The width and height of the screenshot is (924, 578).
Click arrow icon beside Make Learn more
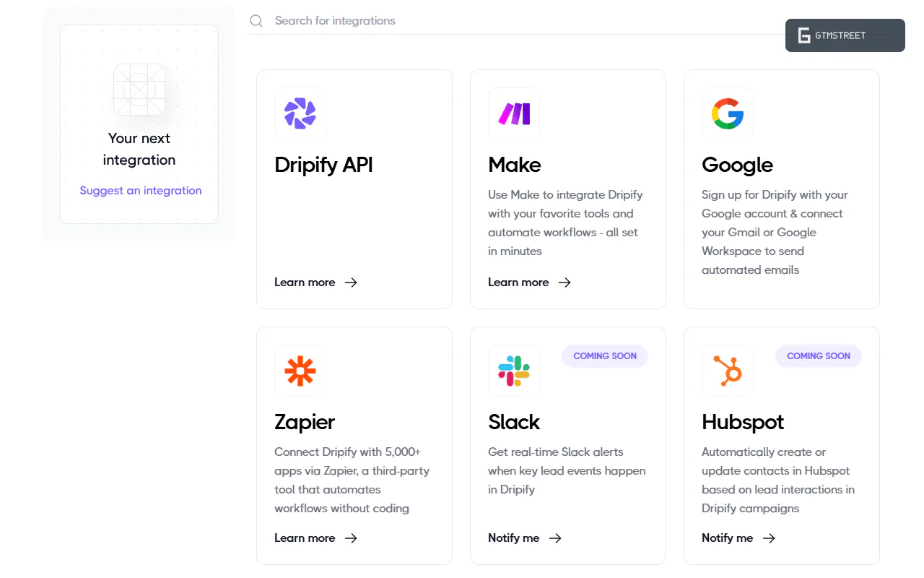point(565,282)
